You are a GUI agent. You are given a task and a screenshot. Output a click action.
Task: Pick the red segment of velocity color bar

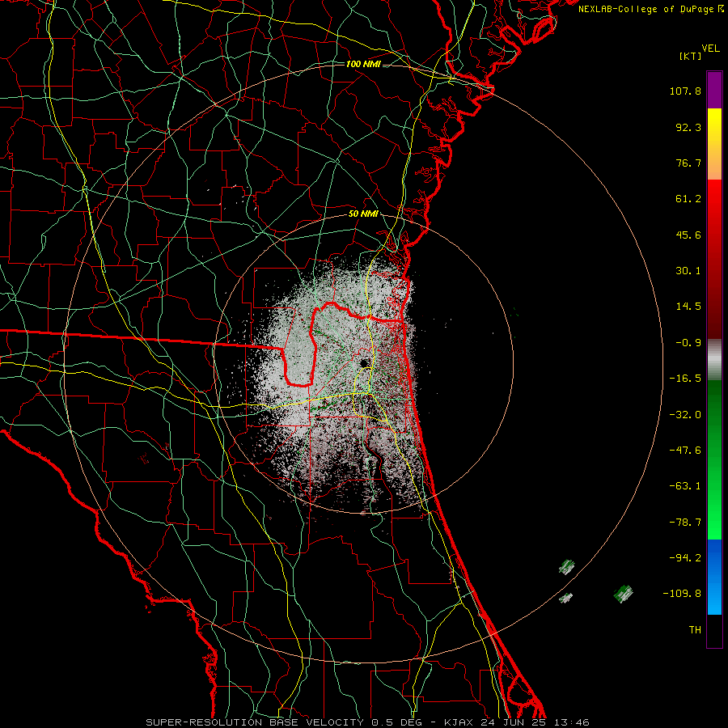coord(714,259)
